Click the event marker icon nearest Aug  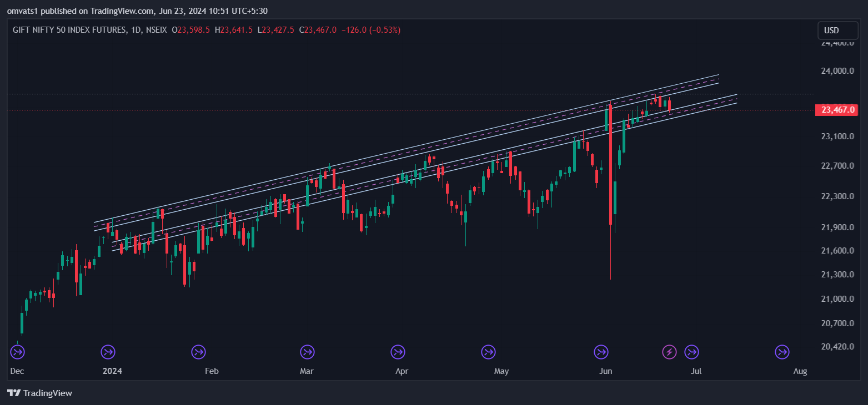[x=782, y=352]
